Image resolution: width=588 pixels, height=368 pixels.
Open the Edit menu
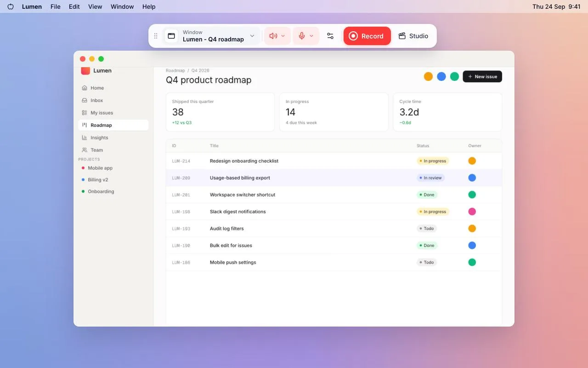point(74,6)
